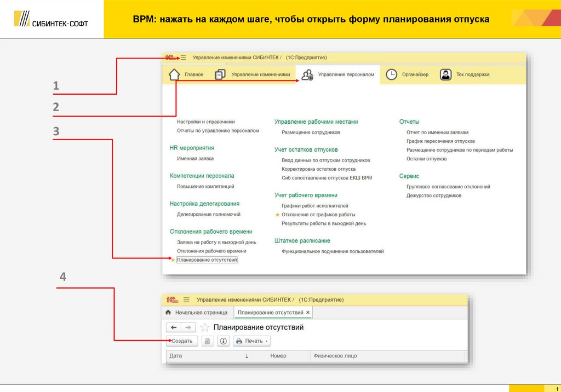Open График пересечения отпусков

tap(440, 141)
